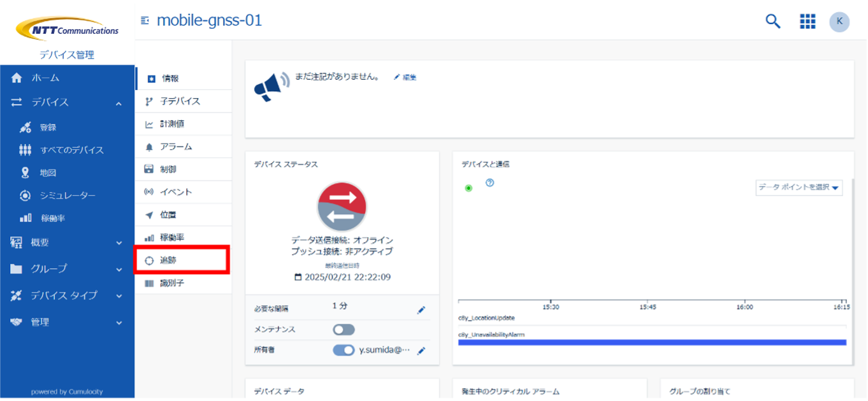Open the application switcher grid icon
The height and width of the screenshot is (401, 868).
807,21
